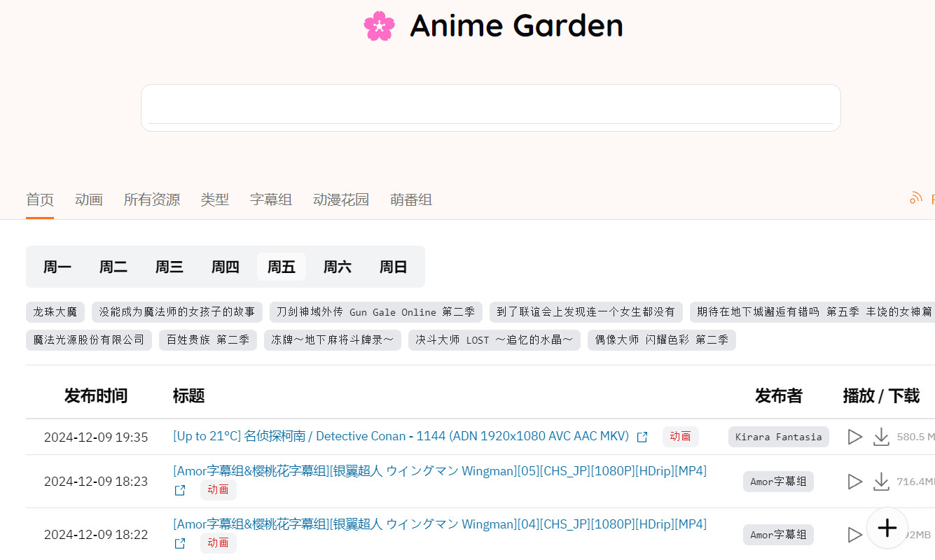Click the floating plus button
This screenshot has width=935, height=560.
click(x=887, y=528)
